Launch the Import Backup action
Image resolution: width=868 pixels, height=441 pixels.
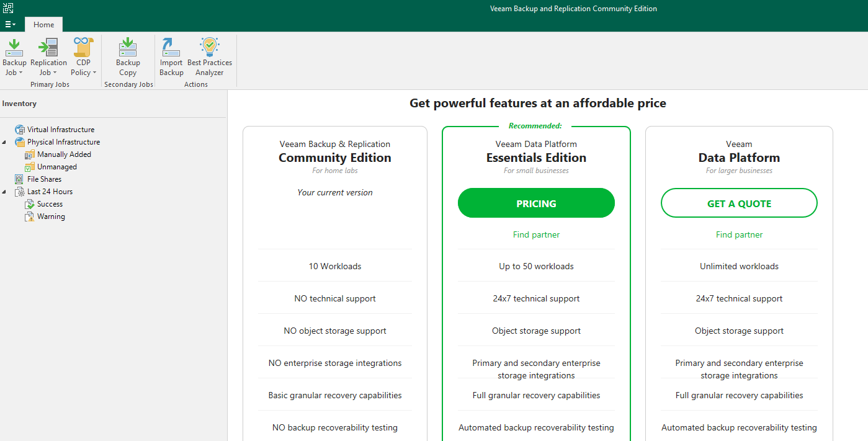pyautogui.click(x=171, y=56)
